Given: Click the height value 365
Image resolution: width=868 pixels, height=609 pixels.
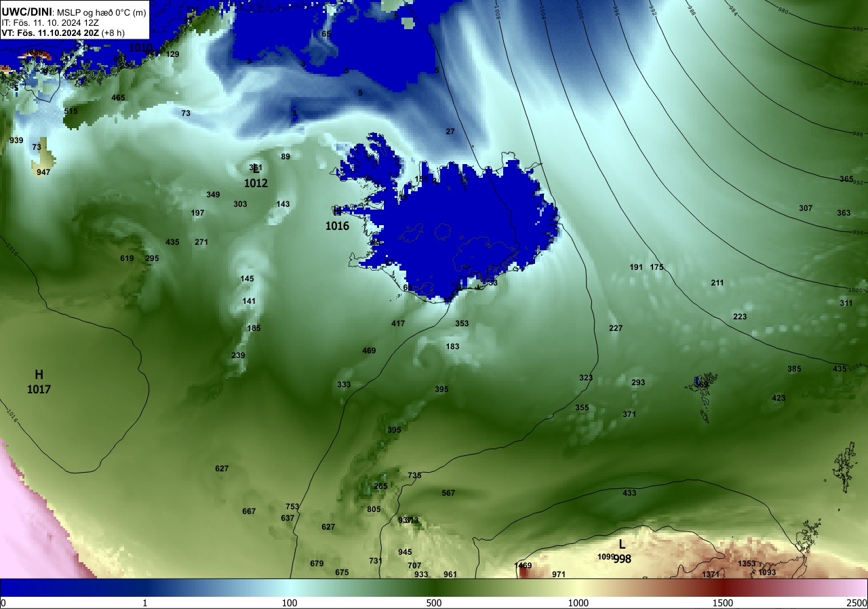Looking at the screenshot, I should point(846,179).
